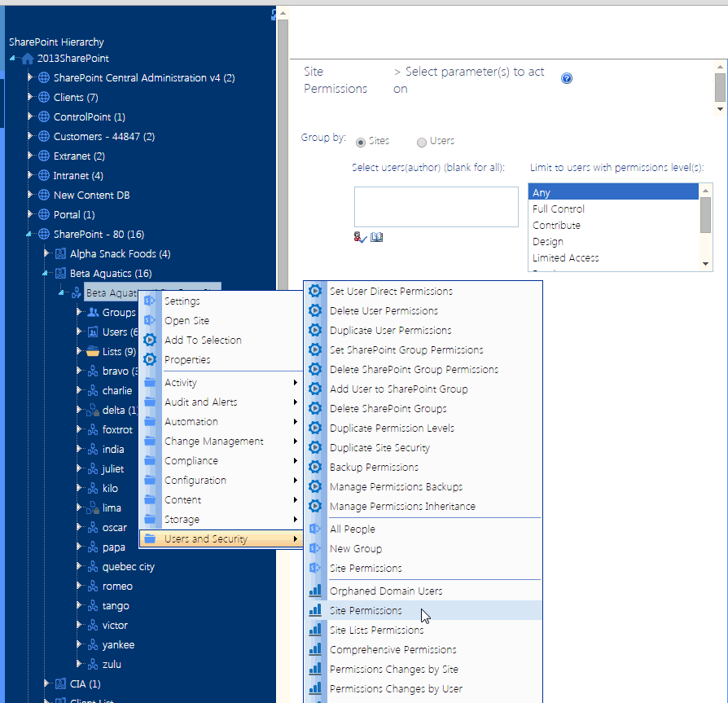Viewport: 728px width, 703px height.
Task: Expand the Clients tree node
Action: click(31, 97)
